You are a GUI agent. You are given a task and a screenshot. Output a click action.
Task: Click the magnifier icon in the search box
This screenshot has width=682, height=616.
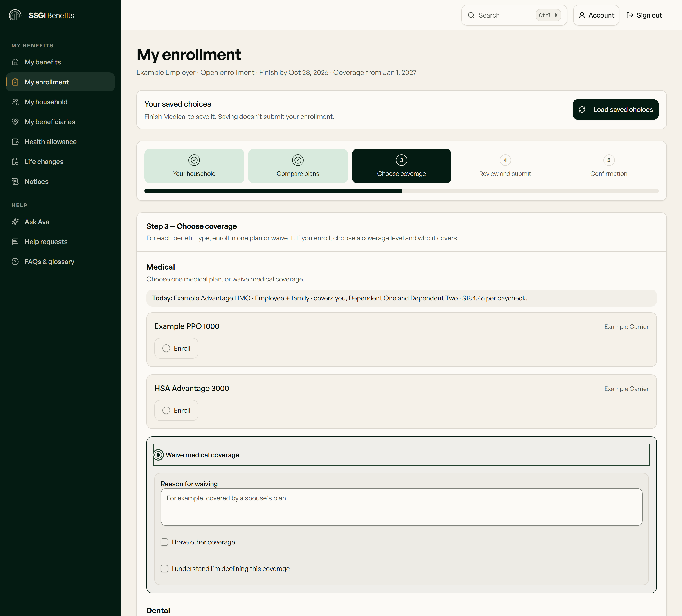click(x=471, y=15)
